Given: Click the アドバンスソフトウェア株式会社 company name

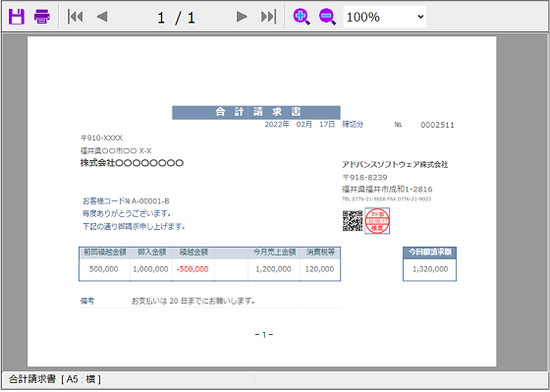Looking at the screenshot, I should point(395,165).
